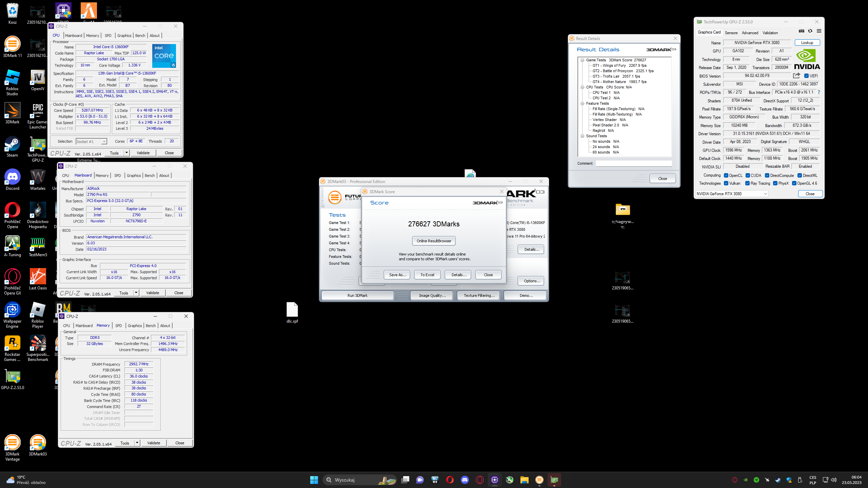Image resolution: width=868 pixels, height=488 pixels.
Task: Select the Discord desktop icon
Action: (x=13, y=180)
